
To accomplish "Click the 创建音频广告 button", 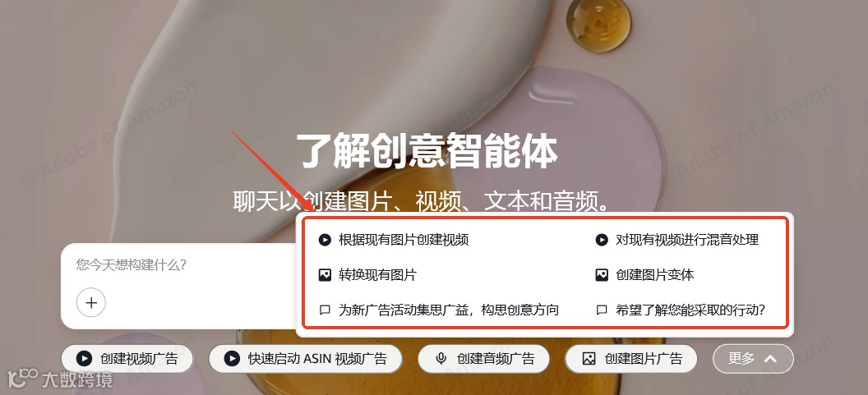I will tap(484, 359).
